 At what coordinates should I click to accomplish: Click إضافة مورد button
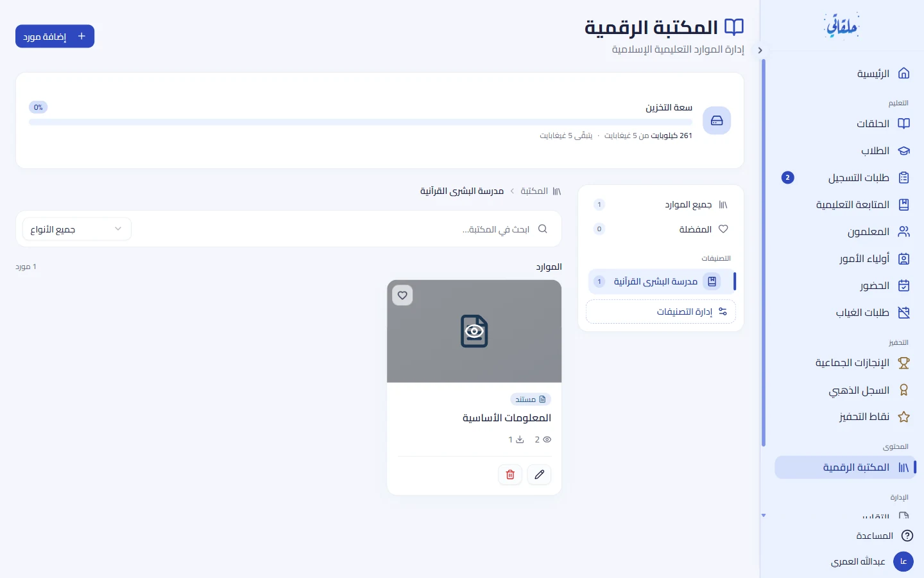pyautogui.click(x=55, y=36)
